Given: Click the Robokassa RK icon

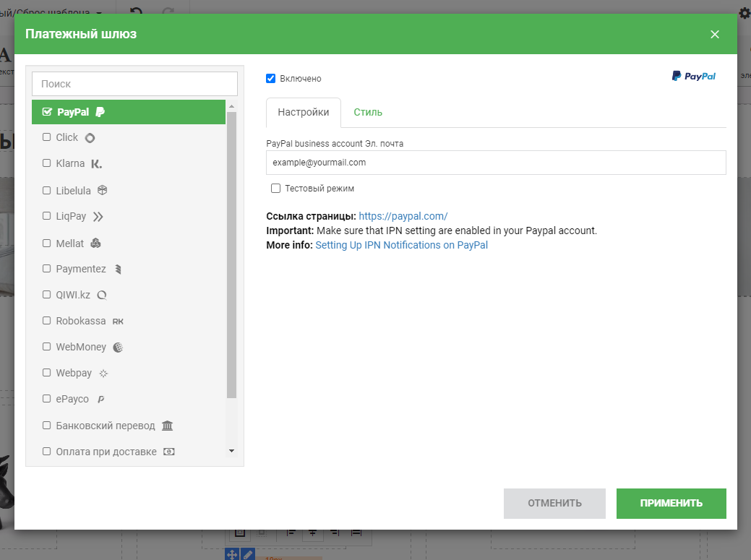Looking at the screenshot, I should tap(118, 321).
